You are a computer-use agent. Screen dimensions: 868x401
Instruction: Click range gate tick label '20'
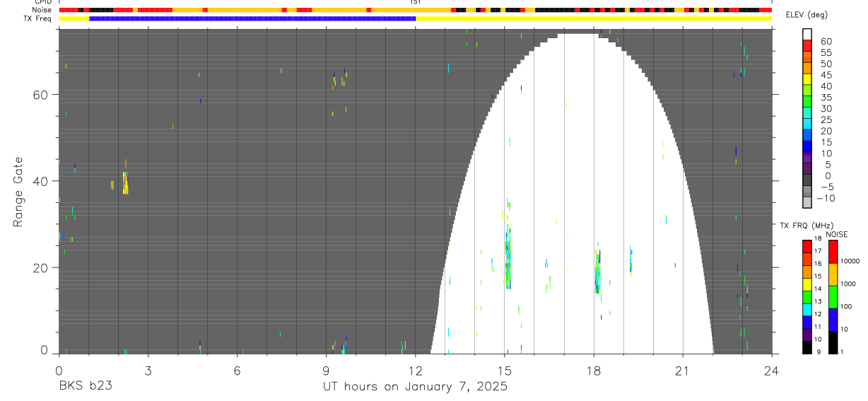(41, 268)
